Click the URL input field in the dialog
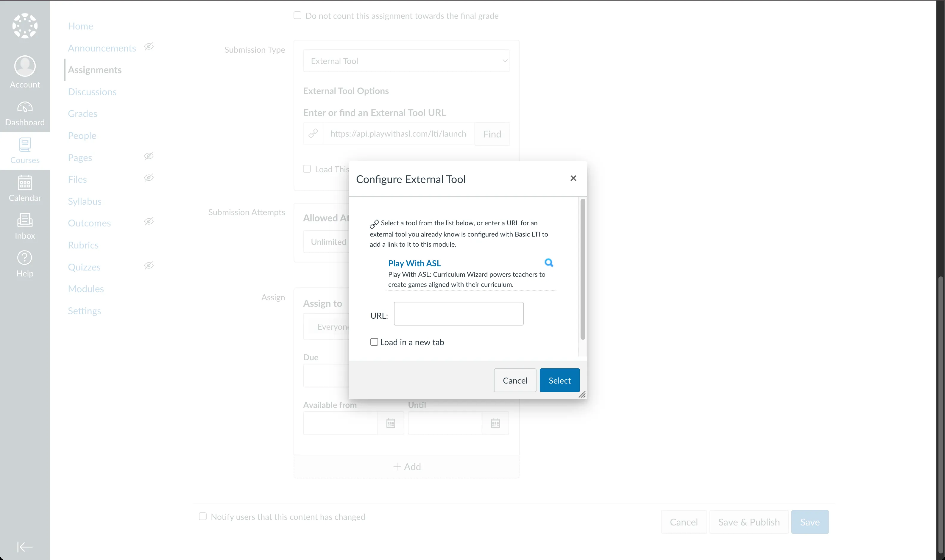945x560 pixels. (x=458, y=314)
